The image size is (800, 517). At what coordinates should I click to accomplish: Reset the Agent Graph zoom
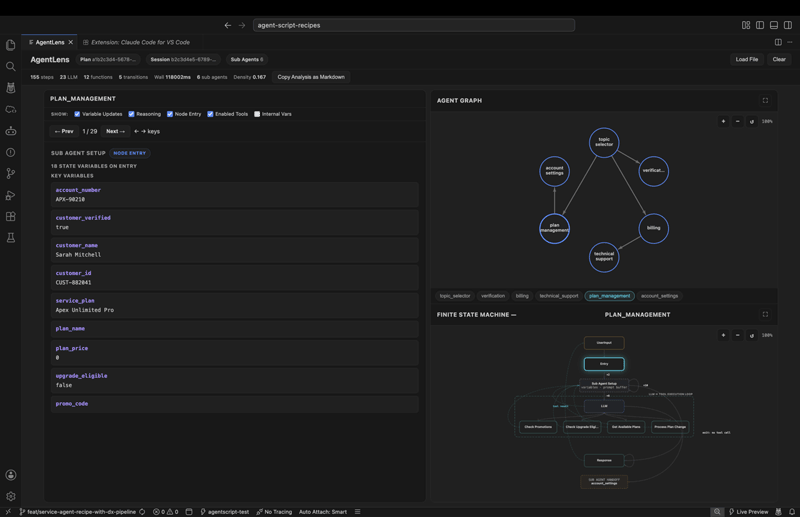(x=752, y=121)
